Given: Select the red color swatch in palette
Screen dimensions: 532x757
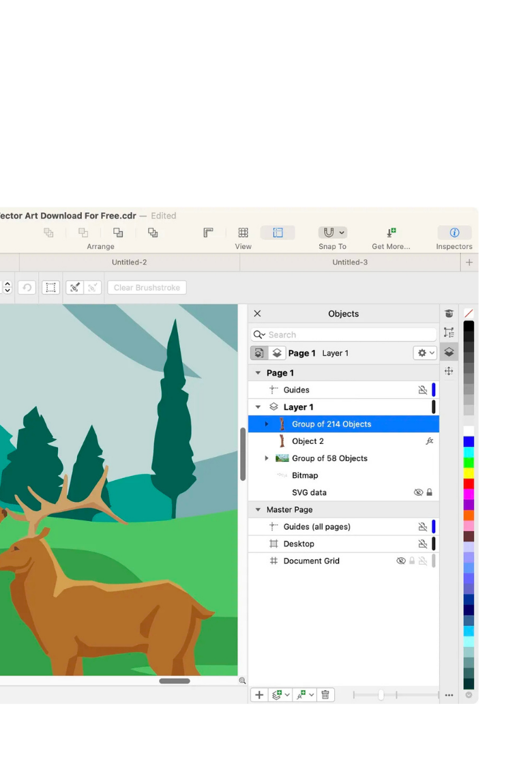Looking at the screenshot, I should tap(469, 484).
